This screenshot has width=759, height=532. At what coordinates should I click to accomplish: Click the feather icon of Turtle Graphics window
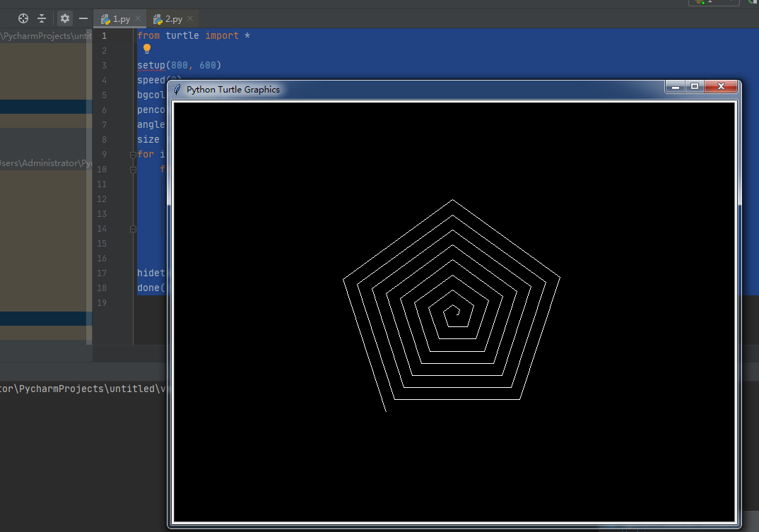(x=177, y=90)
